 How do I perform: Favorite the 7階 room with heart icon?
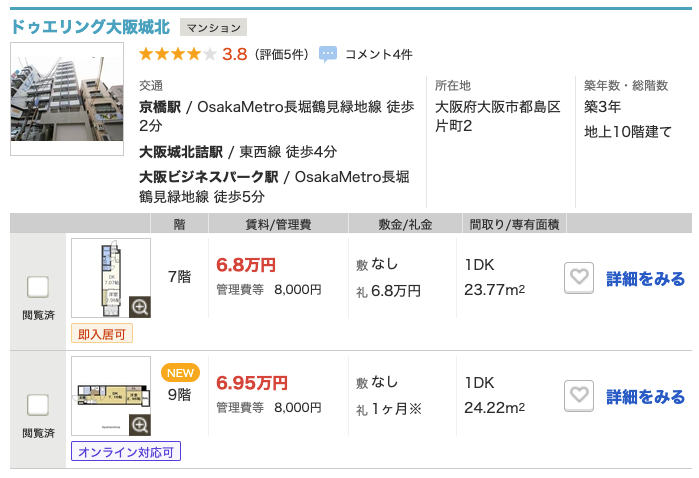pos(579,279)
